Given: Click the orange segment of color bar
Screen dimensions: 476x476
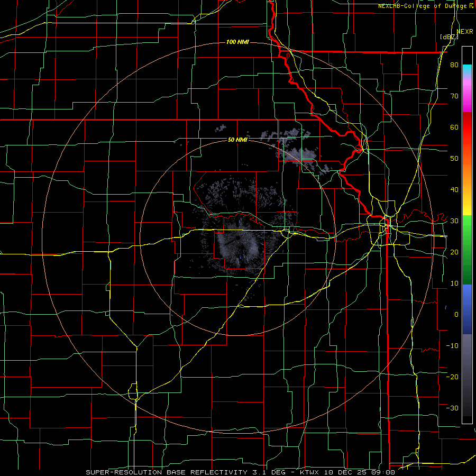Looking at the screenshot, I should click(467, 173).
